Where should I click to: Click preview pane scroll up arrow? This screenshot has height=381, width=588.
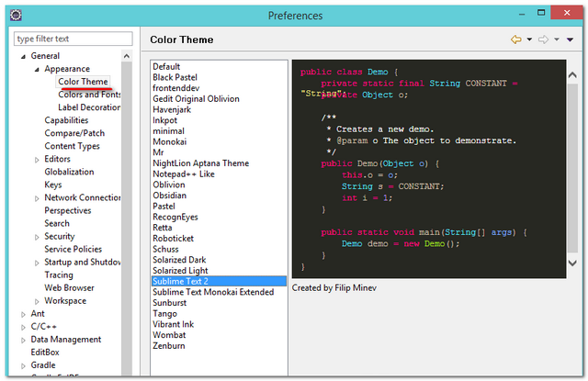click(x=572, y=75)
